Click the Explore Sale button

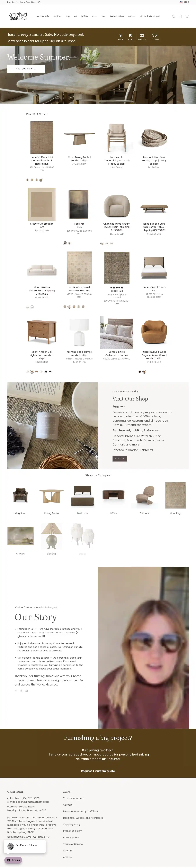[26, 69]
